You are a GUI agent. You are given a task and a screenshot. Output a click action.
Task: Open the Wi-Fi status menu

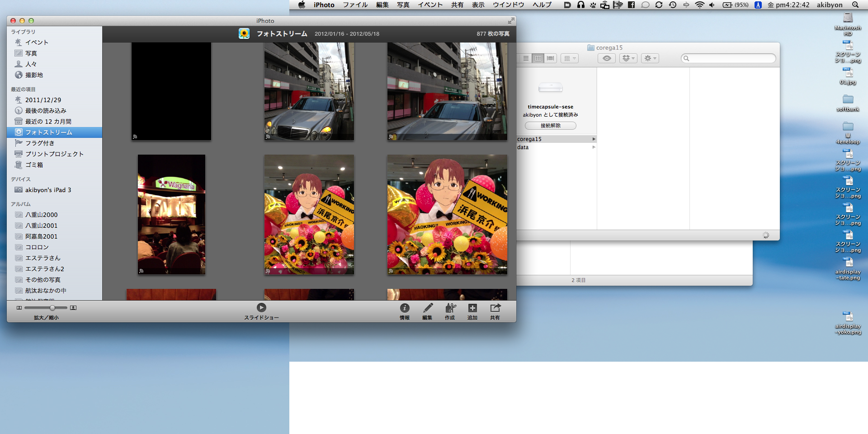coord(699,5)
